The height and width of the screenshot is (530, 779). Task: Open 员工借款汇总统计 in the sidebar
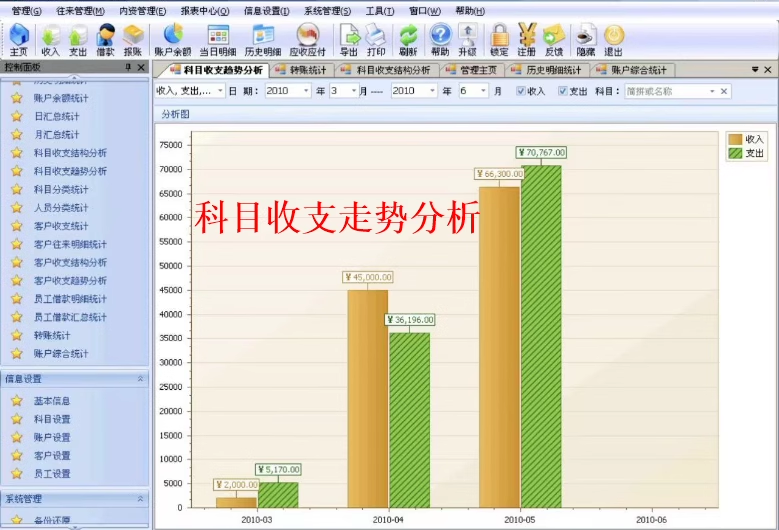click(70, 317)
